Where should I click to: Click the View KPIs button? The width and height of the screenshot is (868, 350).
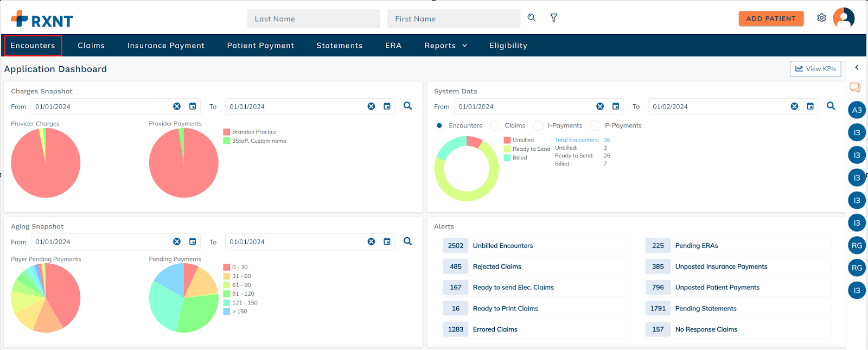pos(815,69)
